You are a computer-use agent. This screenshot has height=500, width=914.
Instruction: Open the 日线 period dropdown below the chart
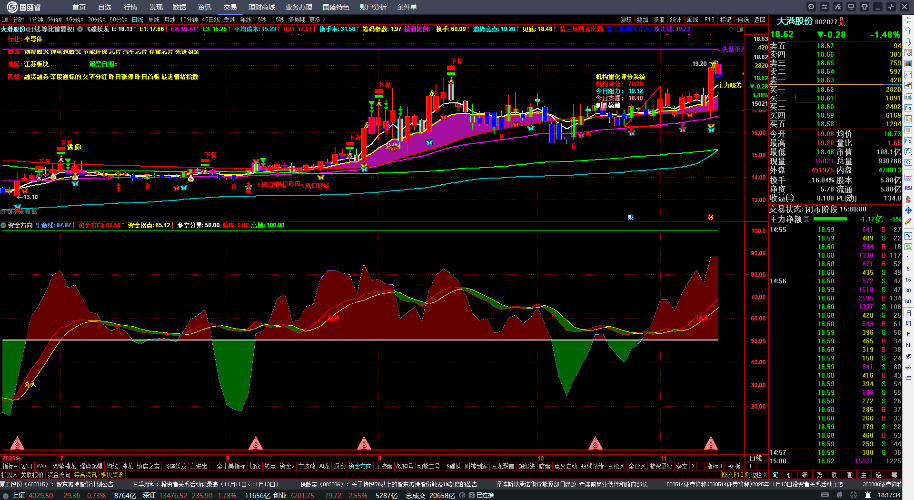point(756,458)
